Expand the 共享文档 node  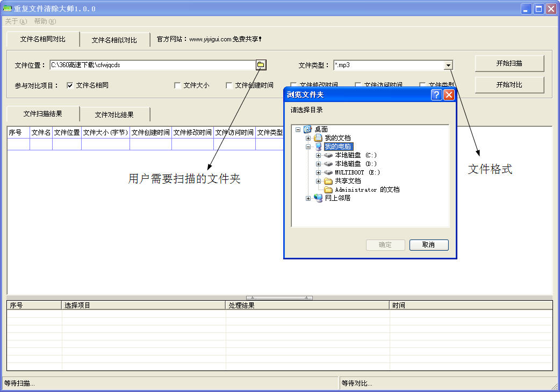(x=318, y=181)
